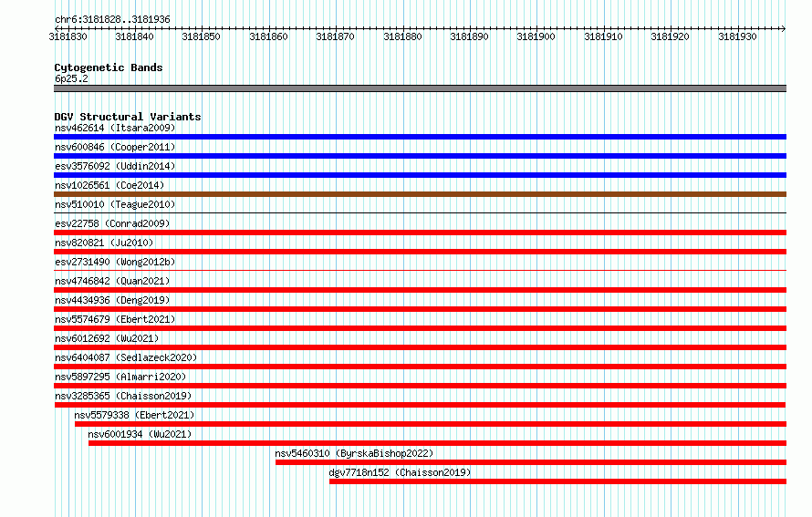Click the DGV Structural Variants track title

(x=128, y=117)
